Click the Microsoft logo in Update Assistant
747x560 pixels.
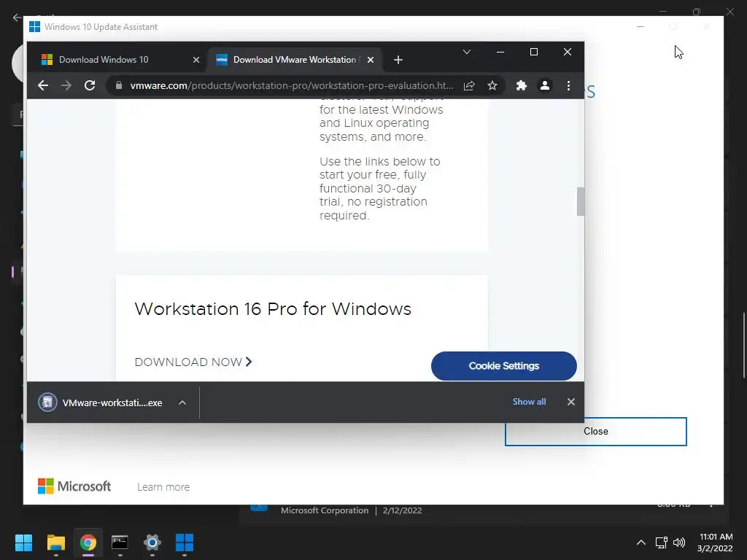pyautogui.click(x=74, y=486)
